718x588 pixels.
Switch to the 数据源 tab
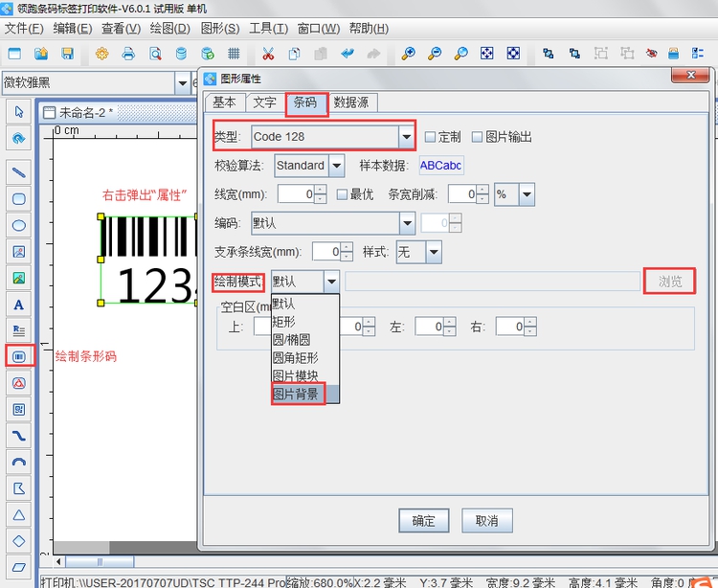[351, 102]
